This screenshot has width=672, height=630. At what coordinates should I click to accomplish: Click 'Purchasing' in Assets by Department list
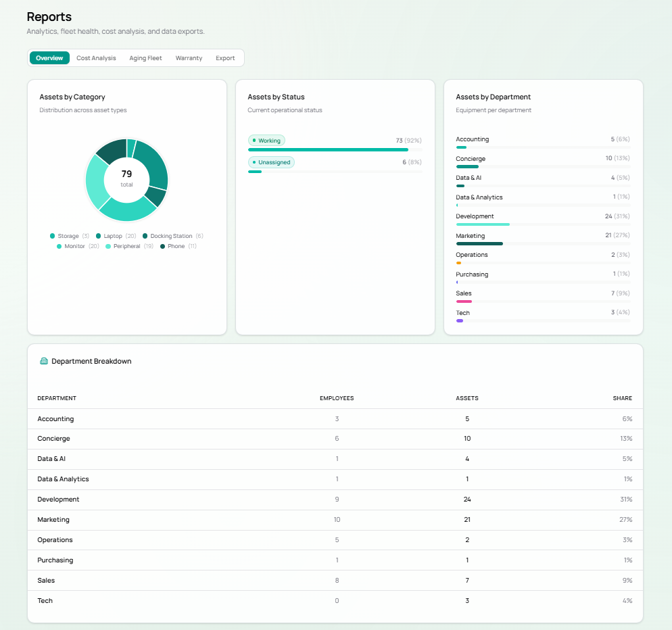point(472,274)
